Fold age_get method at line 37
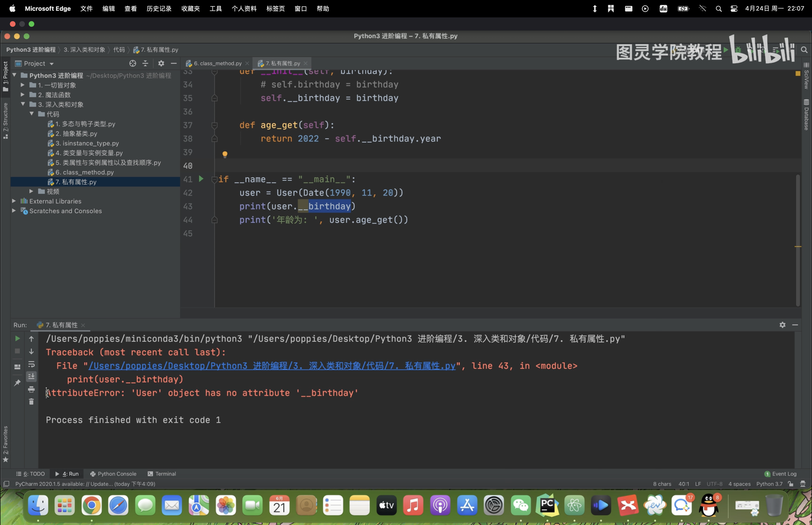812x525 pixels. [214, 125]
